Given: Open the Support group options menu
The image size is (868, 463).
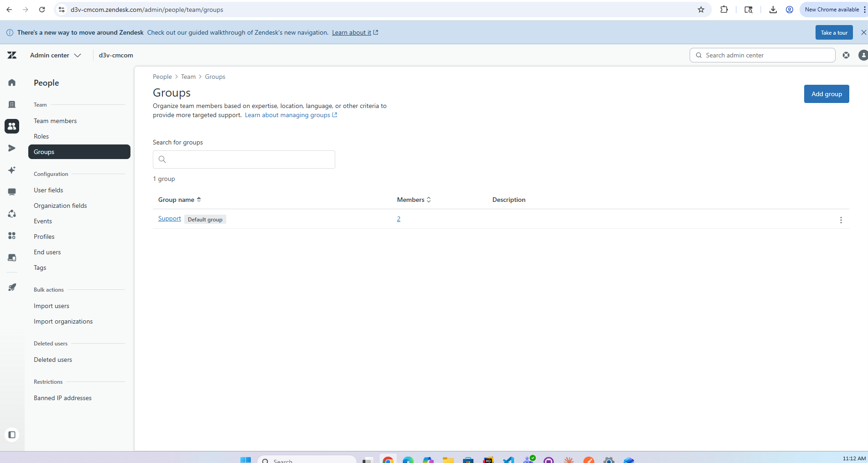Looking at the screenshot, I should (x=841, y=220).
